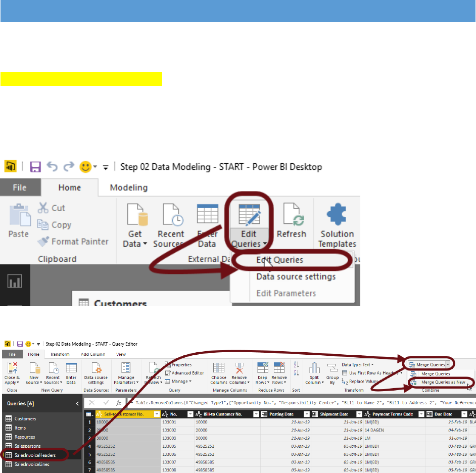Click the Redo arrow in Power BI Desktop
The image size is (476, 473).
(69, 166)
